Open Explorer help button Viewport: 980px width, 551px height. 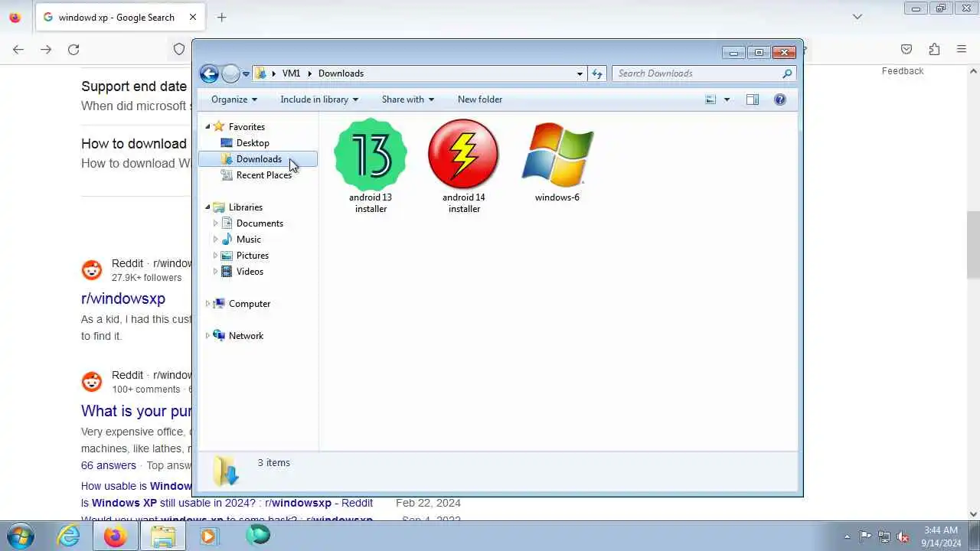pyautogui.click(x=779, y=99)
